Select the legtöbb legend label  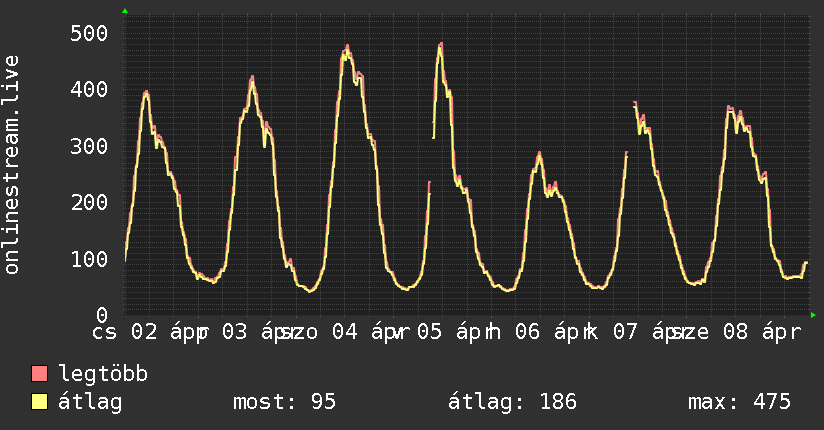(x=104, y=374)
